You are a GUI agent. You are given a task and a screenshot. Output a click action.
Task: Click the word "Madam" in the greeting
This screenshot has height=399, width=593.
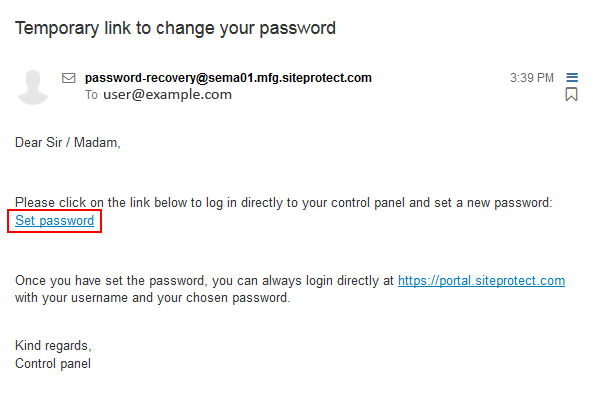(x=96, y=143)
